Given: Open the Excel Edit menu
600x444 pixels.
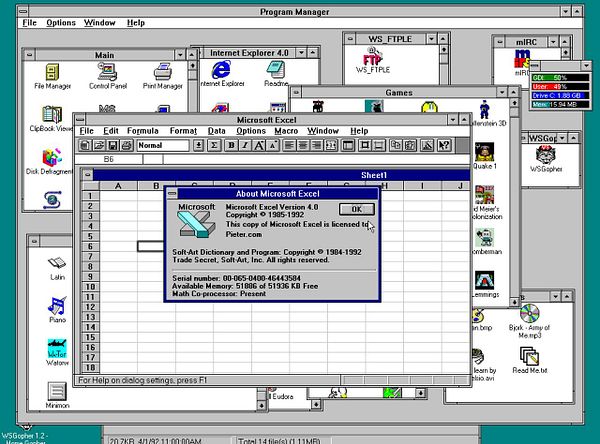Looking at the screenshot, I should pyautogui.click(x=111, y=131).
